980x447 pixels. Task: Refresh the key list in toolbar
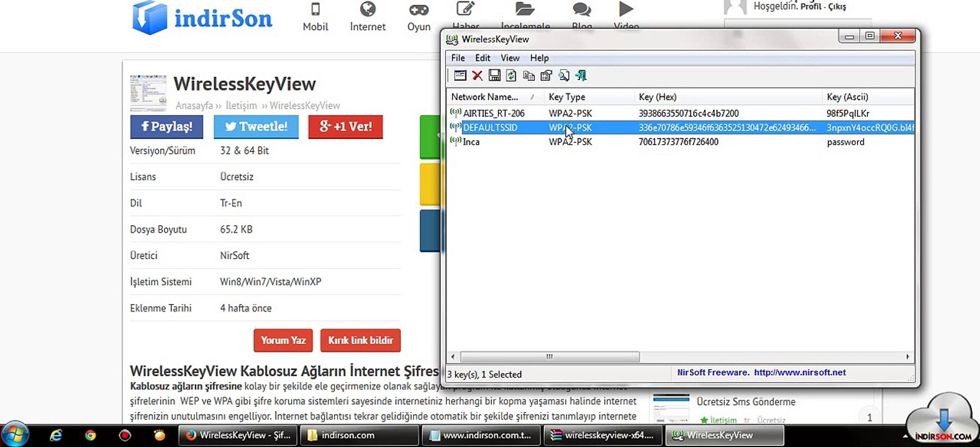[511, 76]
